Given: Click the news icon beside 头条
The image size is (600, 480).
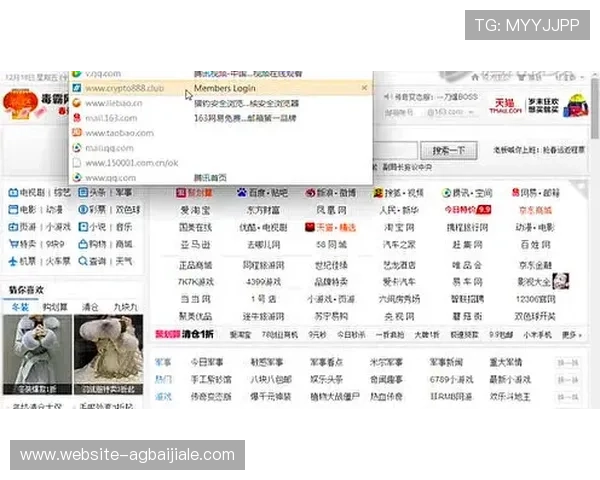Looking at the screenshot, I should pos(83,192).
